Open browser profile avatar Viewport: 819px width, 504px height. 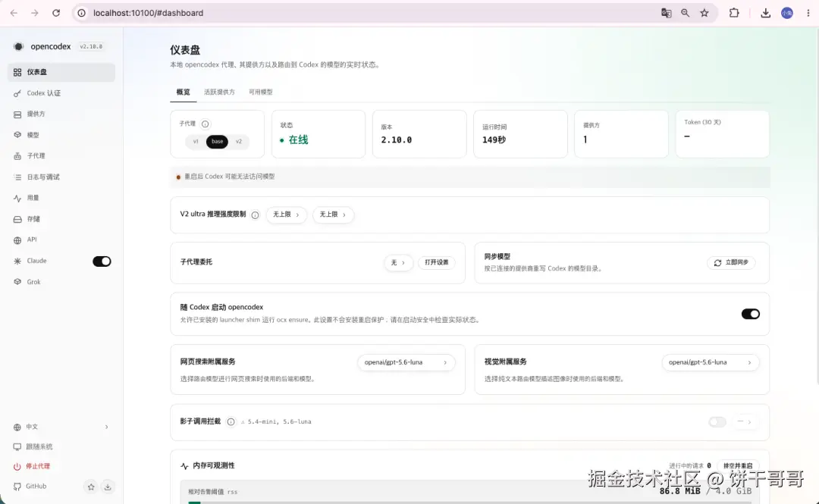tap(787, 13)
